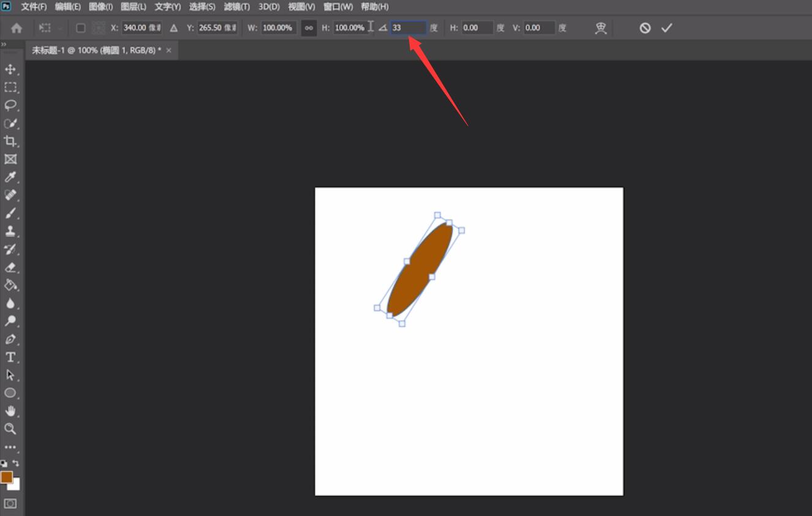The image size is (812, 516).
Task: Close the 未标题-1 document tab
Action: tap(169, 50)
